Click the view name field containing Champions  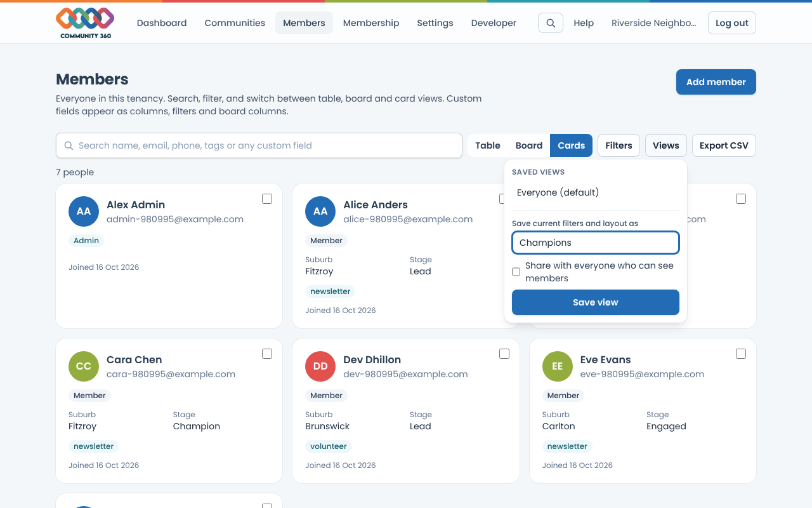[x=596, y=243]
